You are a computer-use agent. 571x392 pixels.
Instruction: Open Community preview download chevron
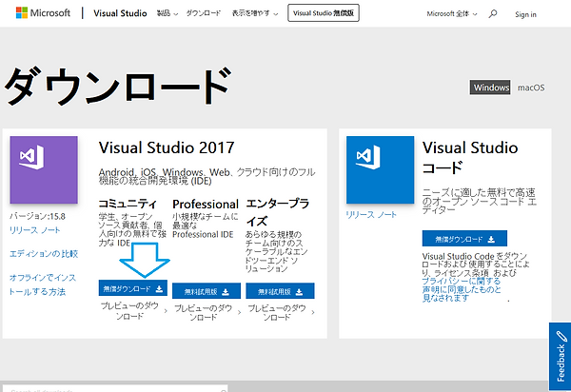coord(166,311)
